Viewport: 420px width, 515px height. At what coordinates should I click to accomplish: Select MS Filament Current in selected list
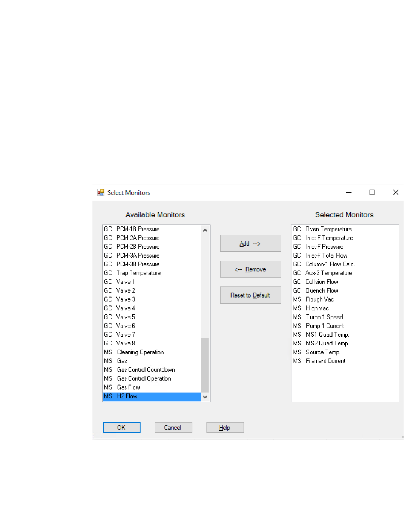[x=325, y=361]
